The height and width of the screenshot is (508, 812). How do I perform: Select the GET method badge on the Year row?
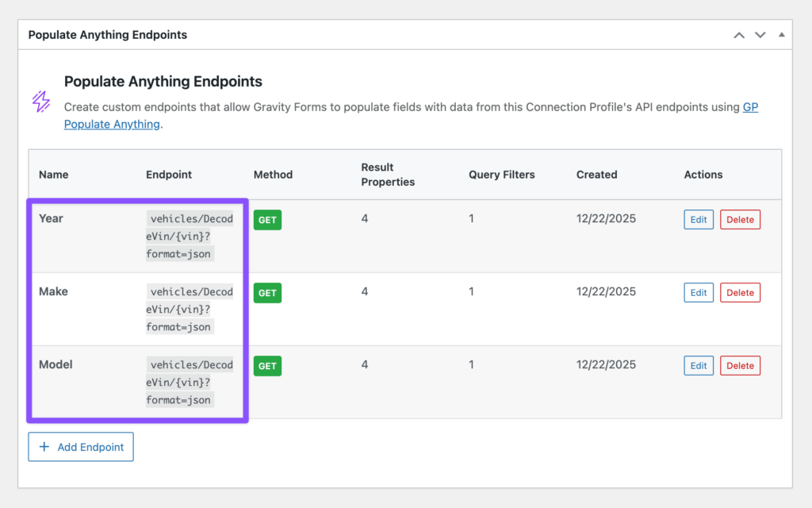[x=267, y=220]
